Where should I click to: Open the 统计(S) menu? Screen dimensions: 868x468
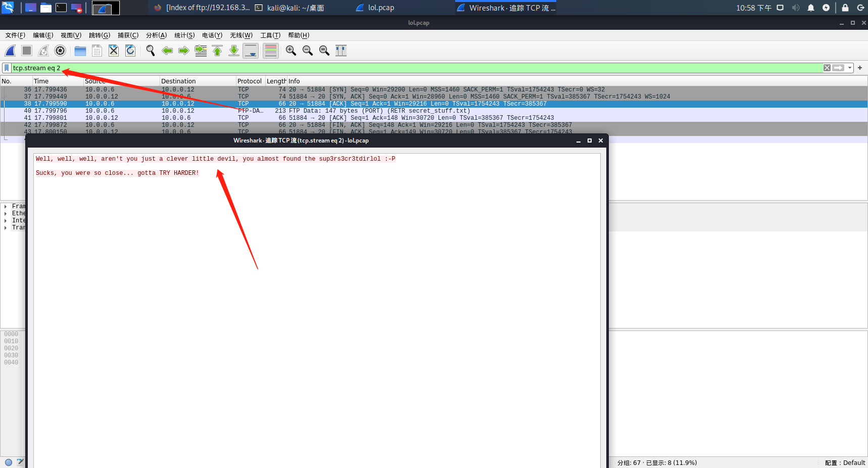[x=184, y=35]
